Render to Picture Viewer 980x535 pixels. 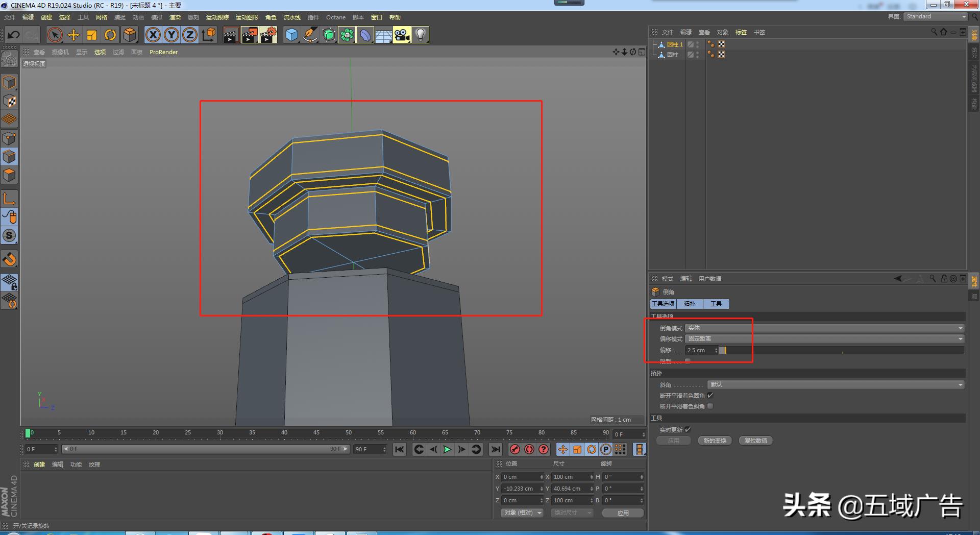coord(250,35)
